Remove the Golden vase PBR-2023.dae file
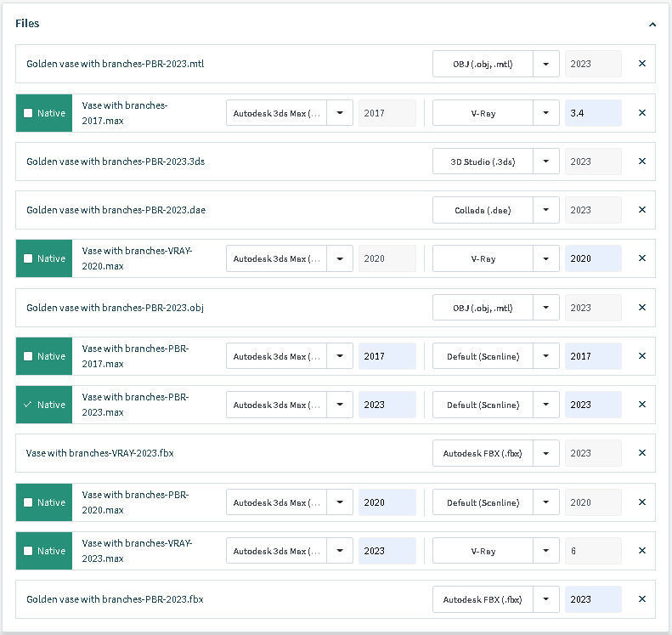Image resolution: width=672 pixels, height=635 pixels. tap(641, 210)
